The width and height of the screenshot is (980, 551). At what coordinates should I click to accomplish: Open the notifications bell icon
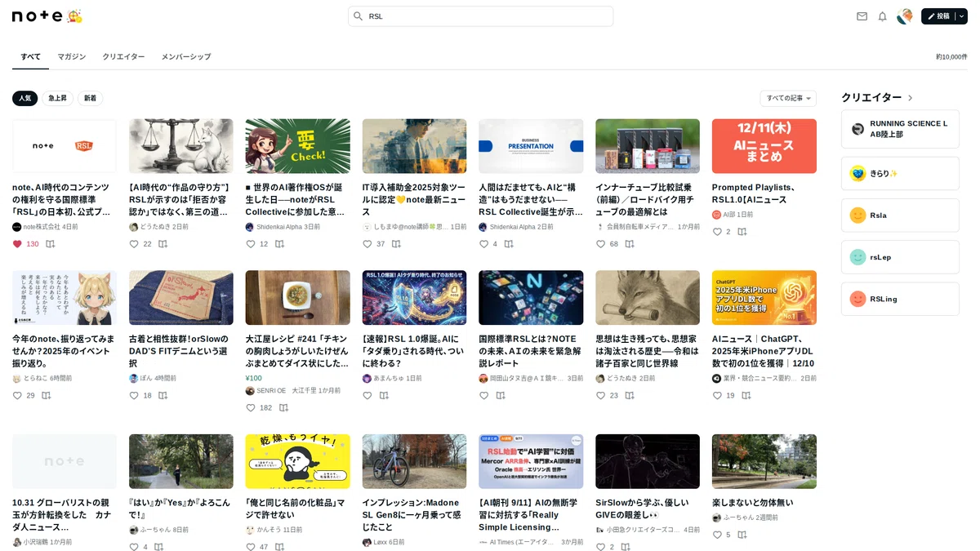tap(882, 16)
